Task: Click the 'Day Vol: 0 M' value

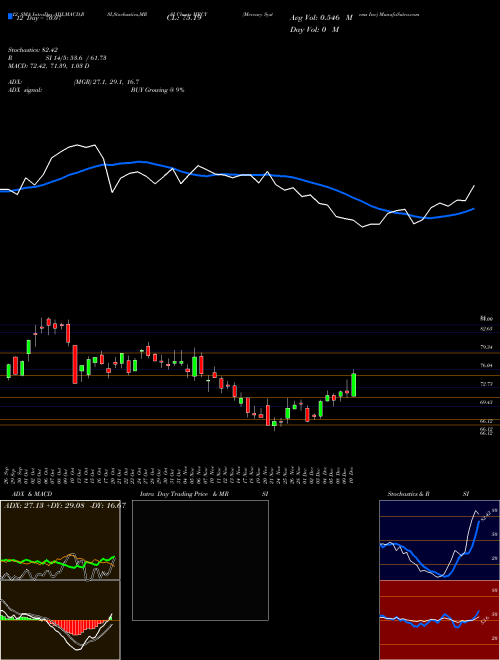Action: click(x=314, y=30)
